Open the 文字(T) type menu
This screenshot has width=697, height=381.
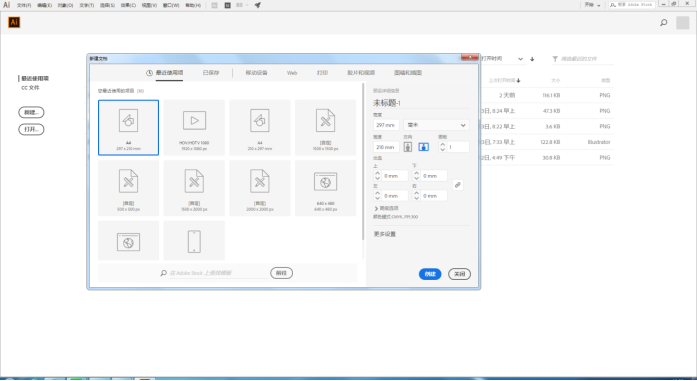pos(87,5)
